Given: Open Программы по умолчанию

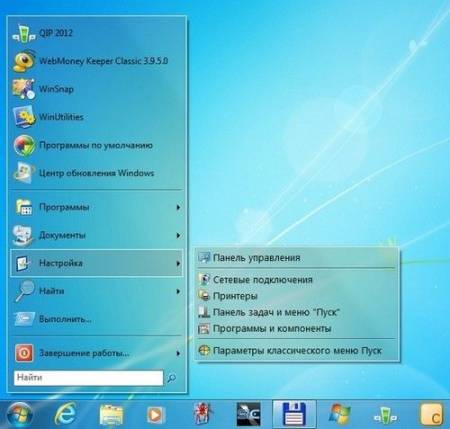Looking at the screenshot, I should 97,145.
